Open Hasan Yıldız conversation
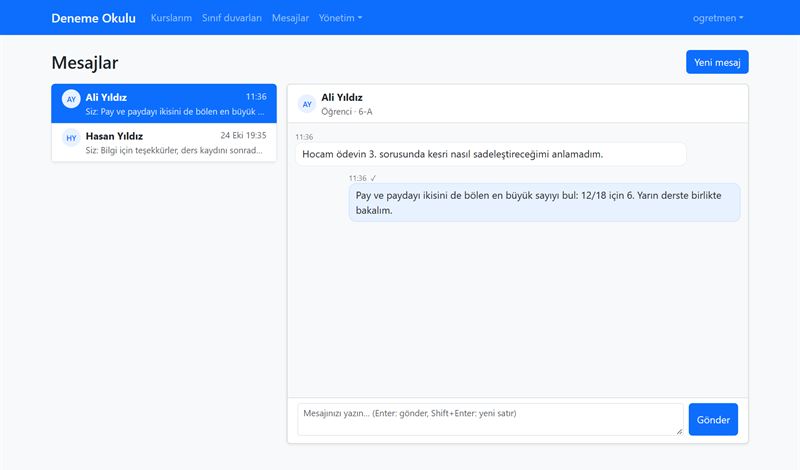The image size is (800, 470). coord(164,142)
